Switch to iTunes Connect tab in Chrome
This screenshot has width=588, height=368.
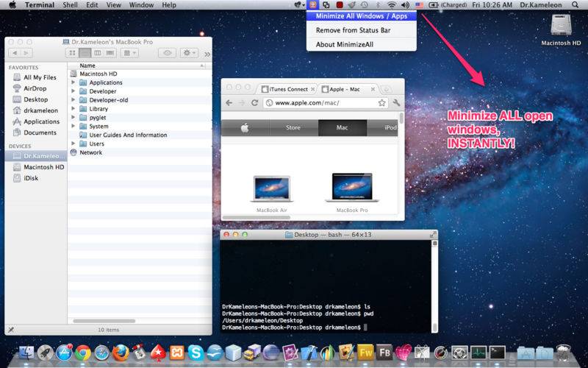[287, 89]
